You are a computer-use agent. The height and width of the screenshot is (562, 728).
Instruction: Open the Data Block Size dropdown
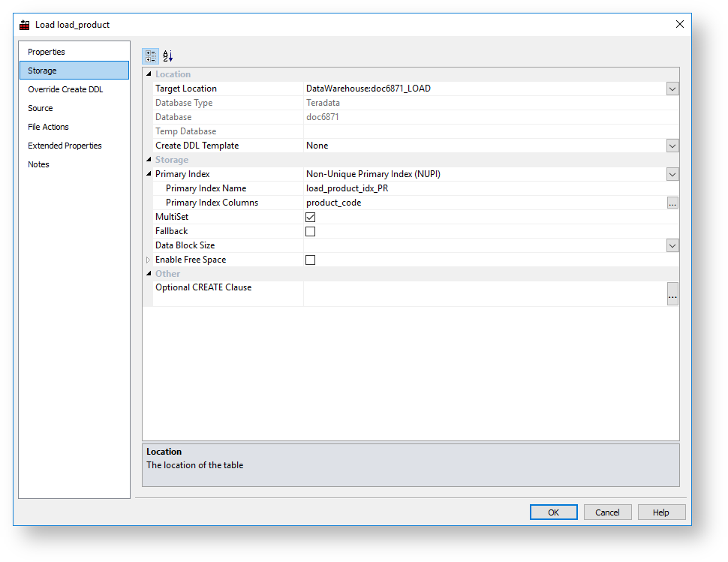[x=672, y=245]
